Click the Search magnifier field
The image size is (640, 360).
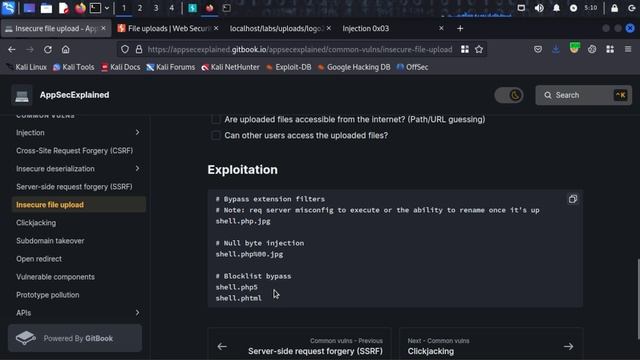tap(583, 95)
